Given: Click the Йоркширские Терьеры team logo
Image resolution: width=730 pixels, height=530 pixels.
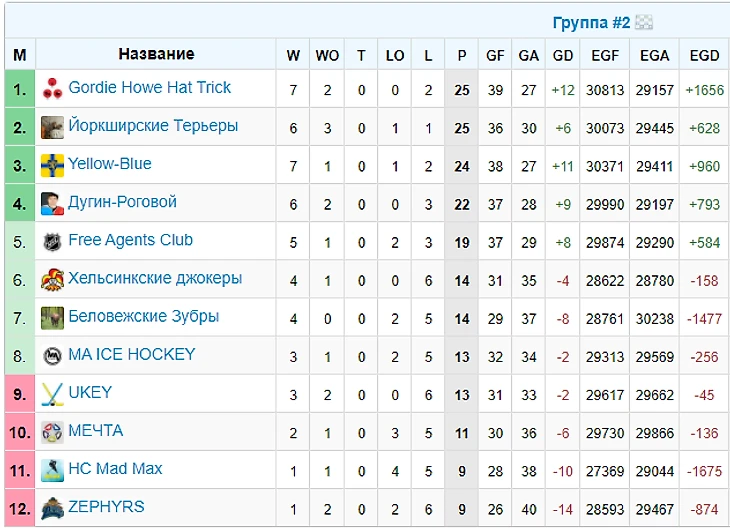Looking at the screenshot, I should 52,127.
